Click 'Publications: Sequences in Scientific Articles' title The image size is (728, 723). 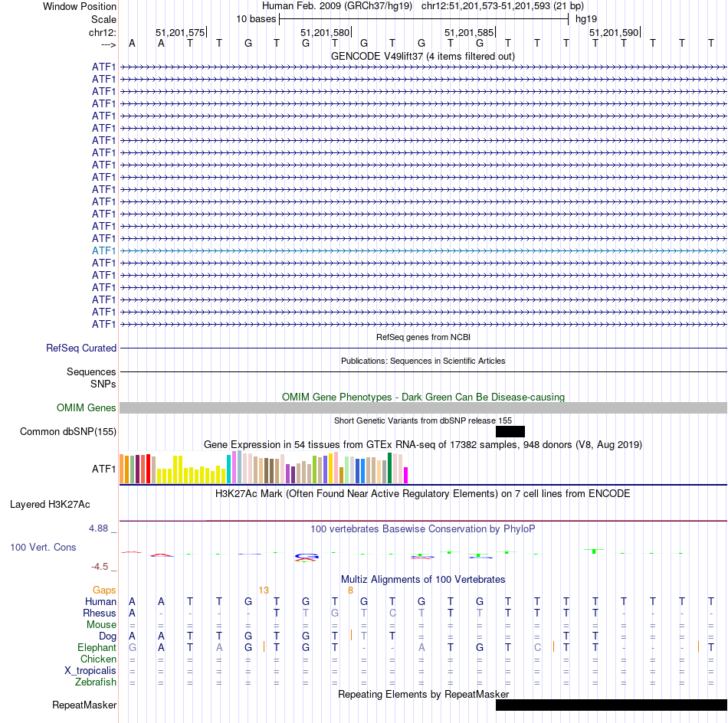[x=423, y=361]
